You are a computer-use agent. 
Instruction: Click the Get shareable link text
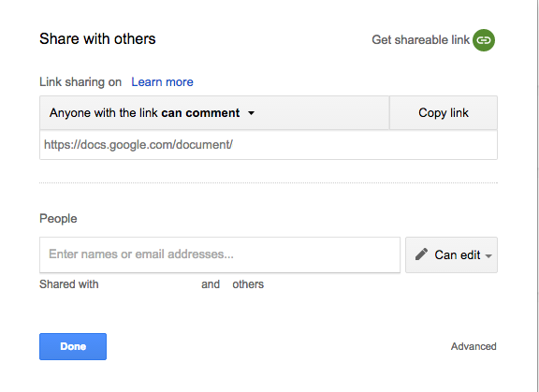coord(420,40)
